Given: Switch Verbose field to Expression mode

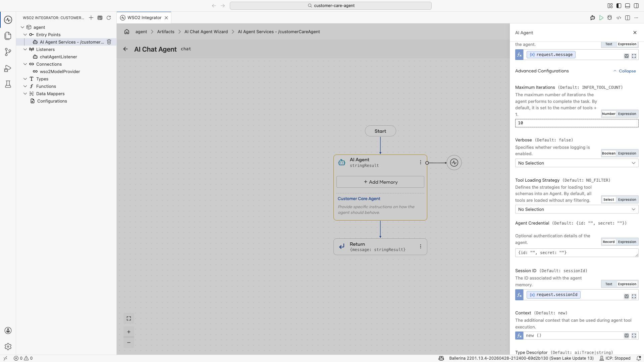Looking at the screenshot, I should point(627,153).
